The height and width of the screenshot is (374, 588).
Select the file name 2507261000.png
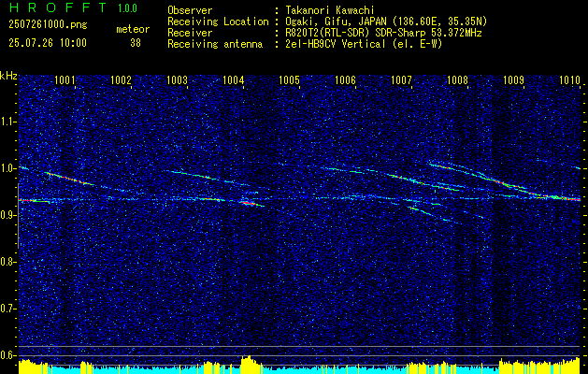pos(48,25)
